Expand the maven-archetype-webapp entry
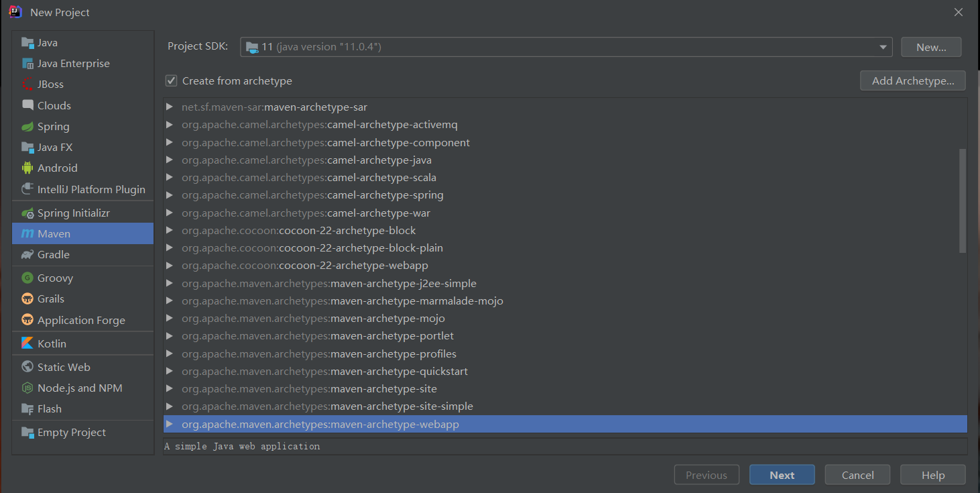Viewport: 980px width, 493px height. [x=170, y=425]
